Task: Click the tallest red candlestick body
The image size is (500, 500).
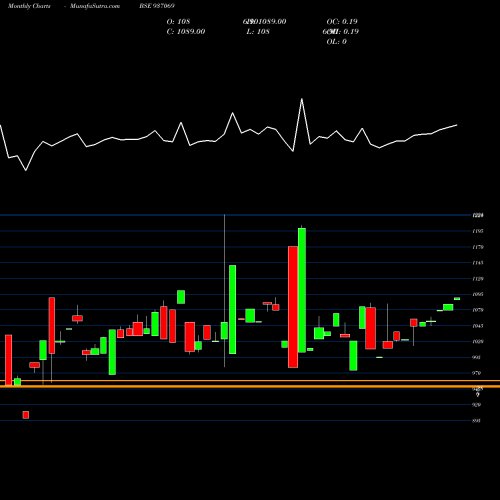Action: (293, 307)
